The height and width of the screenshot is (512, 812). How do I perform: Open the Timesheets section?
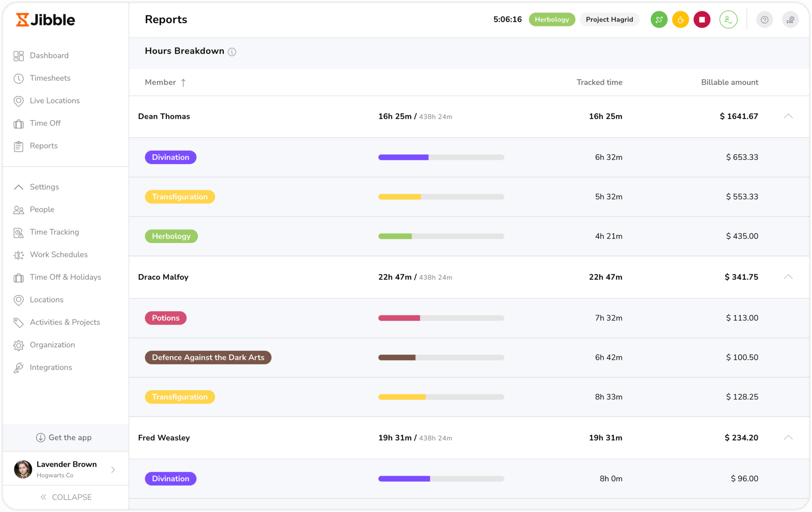point(50,78)
